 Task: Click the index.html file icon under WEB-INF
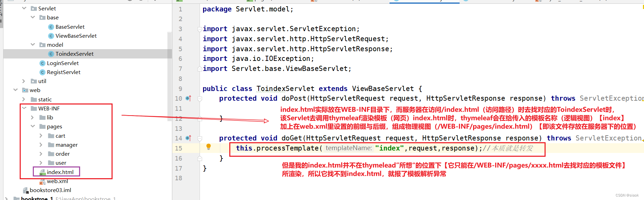(42, 172)
